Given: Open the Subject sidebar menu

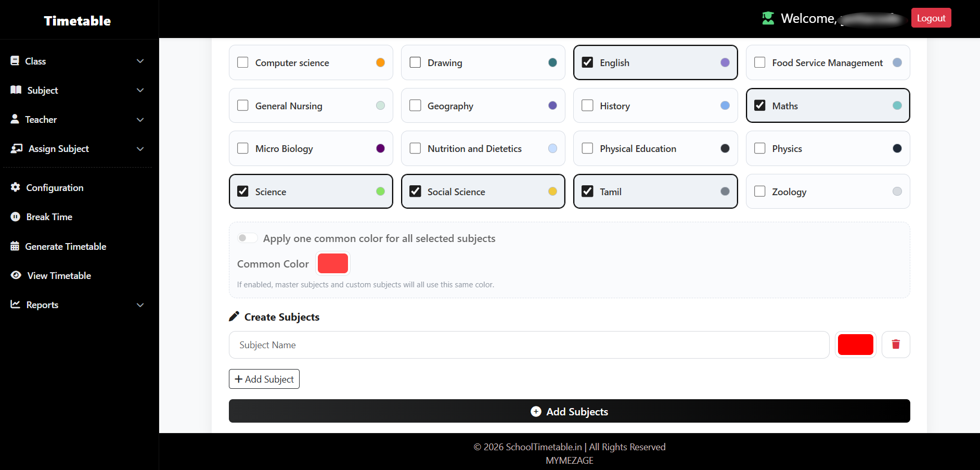Looking at the screenshot, I should 43,91.
